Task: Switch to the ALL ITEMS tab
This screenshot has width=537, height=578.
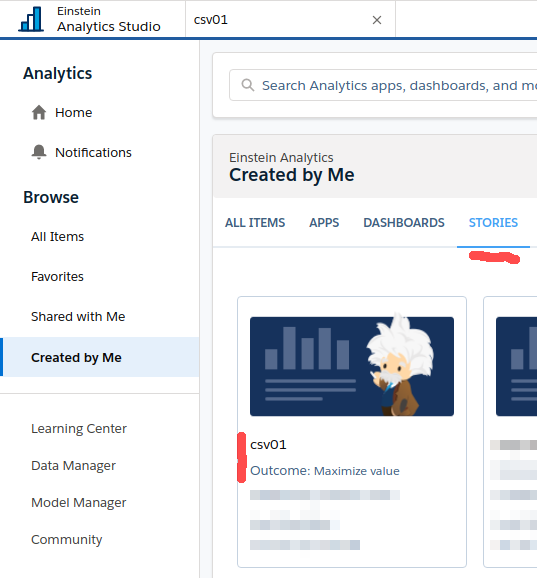Action: (255, 223)
